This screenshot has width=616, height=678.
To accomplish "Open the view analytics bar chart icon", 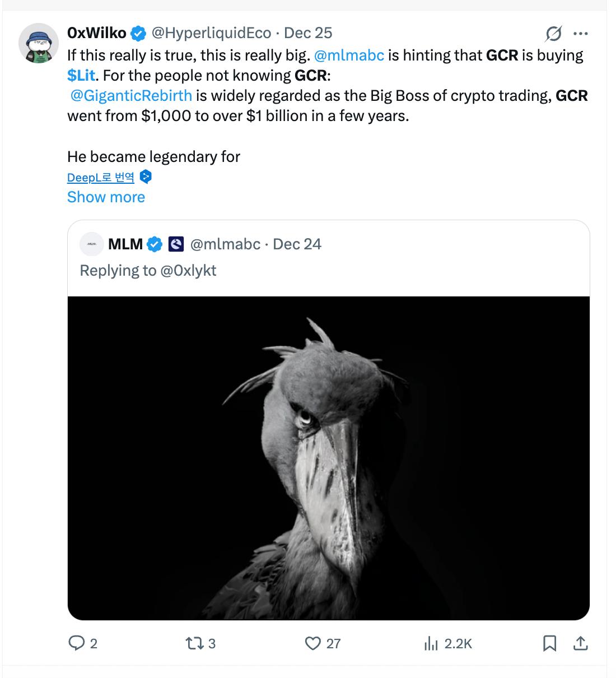I will (431, 643).
